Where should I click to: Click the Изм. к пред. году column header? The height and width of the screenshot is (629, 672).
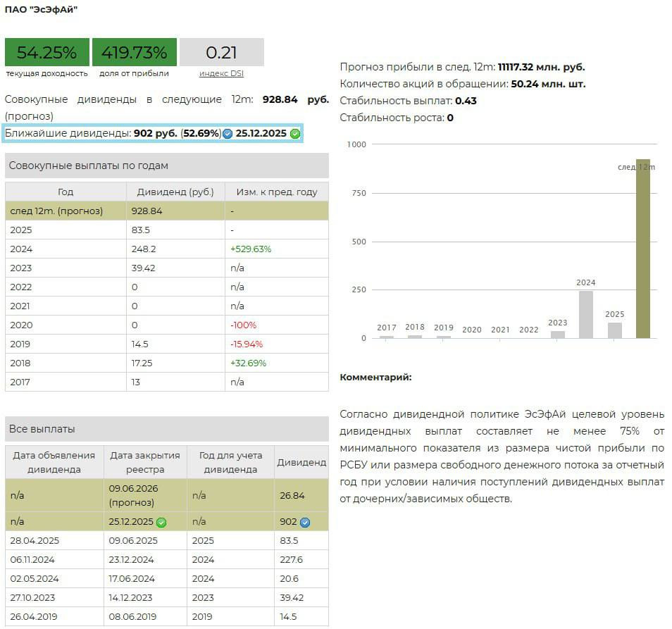point(276,192)
